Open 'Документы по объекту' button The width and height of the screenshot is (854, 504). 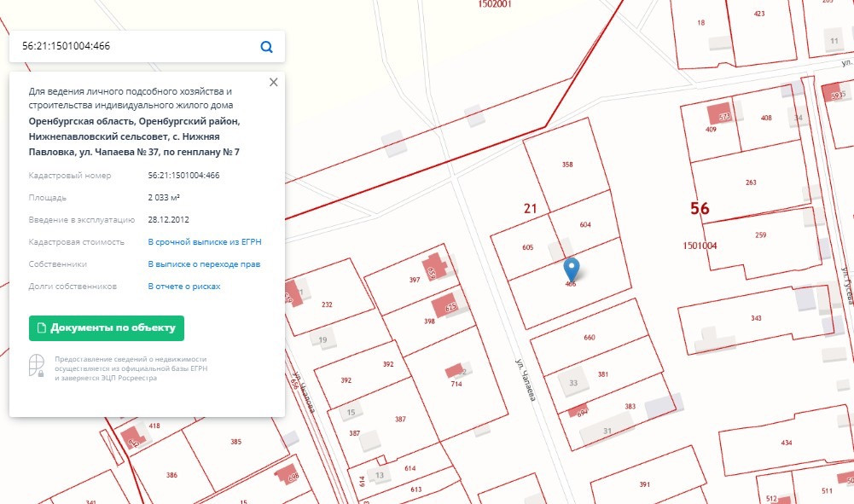pyautogui.click(x=106, y=328)
